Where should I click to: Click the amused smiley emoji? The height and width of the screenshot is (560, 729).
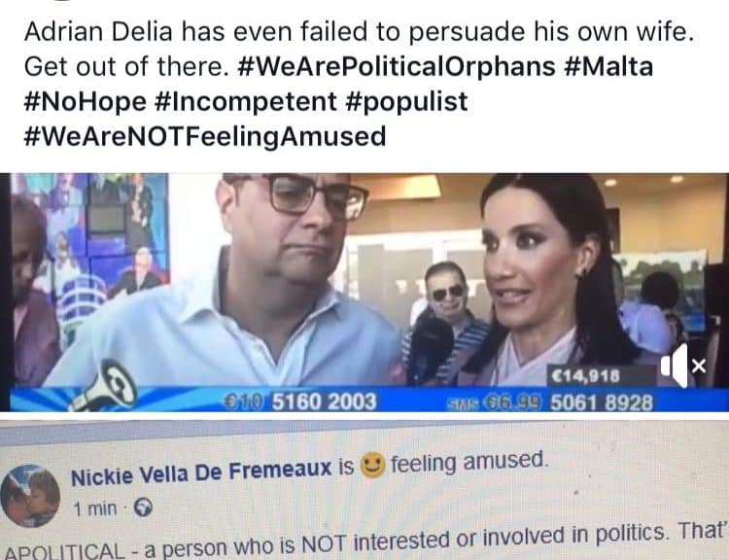(373, 466)
